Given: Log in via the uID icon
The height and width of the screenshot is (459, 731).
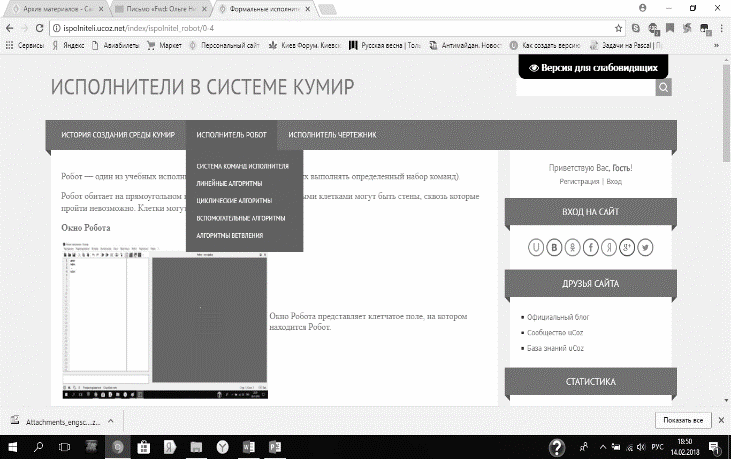Looking at the screenshot, I should pyautogui.click(x=536, y=247).
